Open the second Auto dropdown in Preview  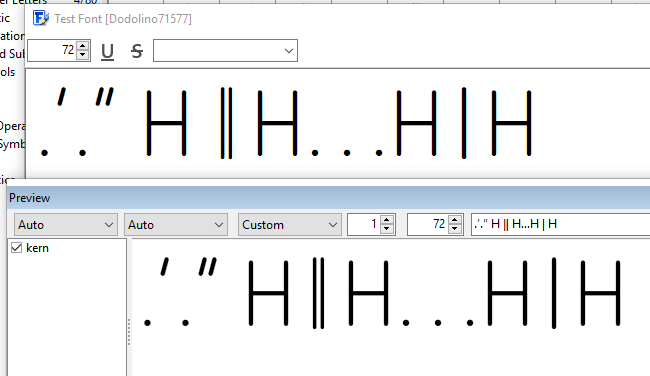point(176,225)
